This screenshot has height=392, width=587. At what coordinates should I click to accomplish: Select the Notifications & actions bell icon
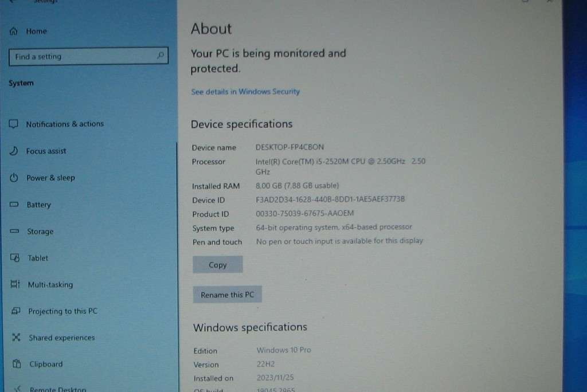click(x=13, y=123)
